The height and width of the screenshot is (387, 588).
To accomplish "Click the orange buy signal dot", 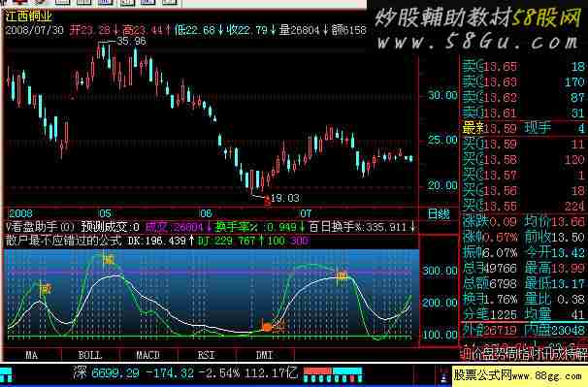I will (x=267, y=327).
